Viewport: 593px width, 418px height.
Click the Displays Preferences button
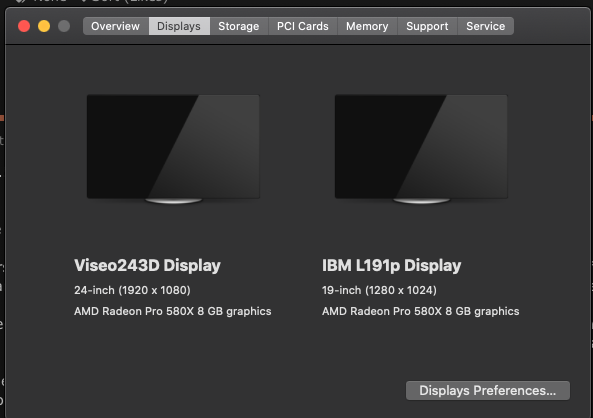488,390
